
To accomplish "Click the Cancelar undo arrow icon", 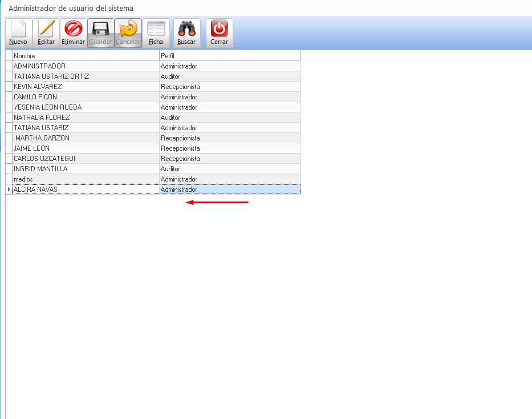I will pos(128,29).
